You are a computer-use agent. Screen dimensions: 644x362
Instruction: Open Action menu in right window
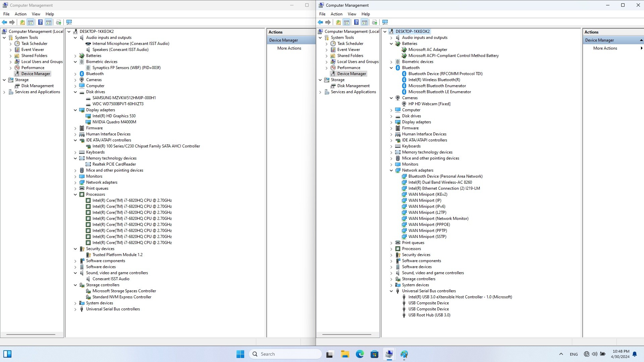pyautogui.click(x=336, y=14)
